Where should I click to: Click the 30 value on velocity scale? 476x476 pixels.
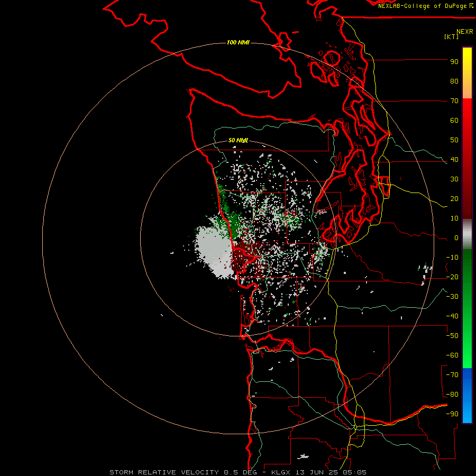click(454, 179)
